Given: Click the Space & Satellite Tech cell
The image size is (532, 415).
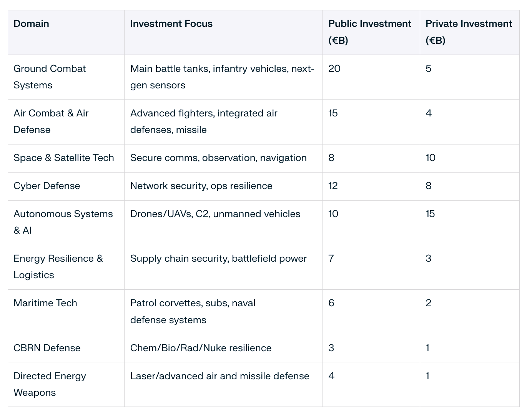Looking at the screenshot, I should [64, 158].
